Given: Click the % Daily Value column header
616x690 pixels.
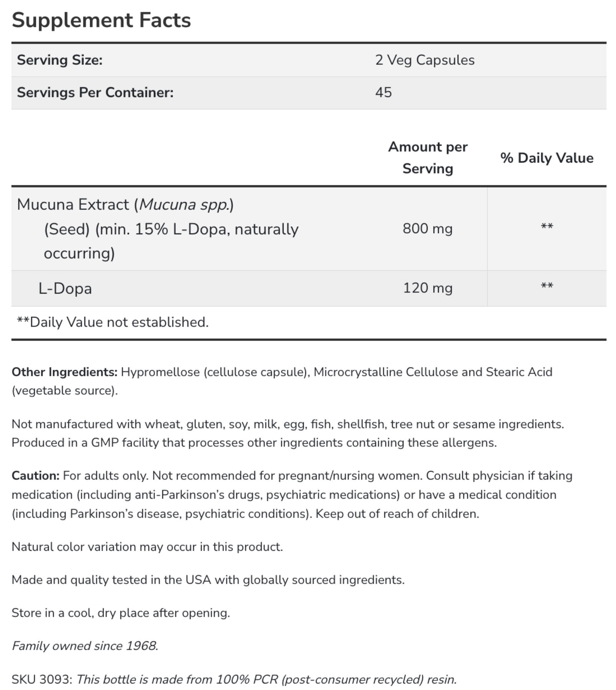Looking at the screenshot, I should pyautogui.click(x=547, y=158).
